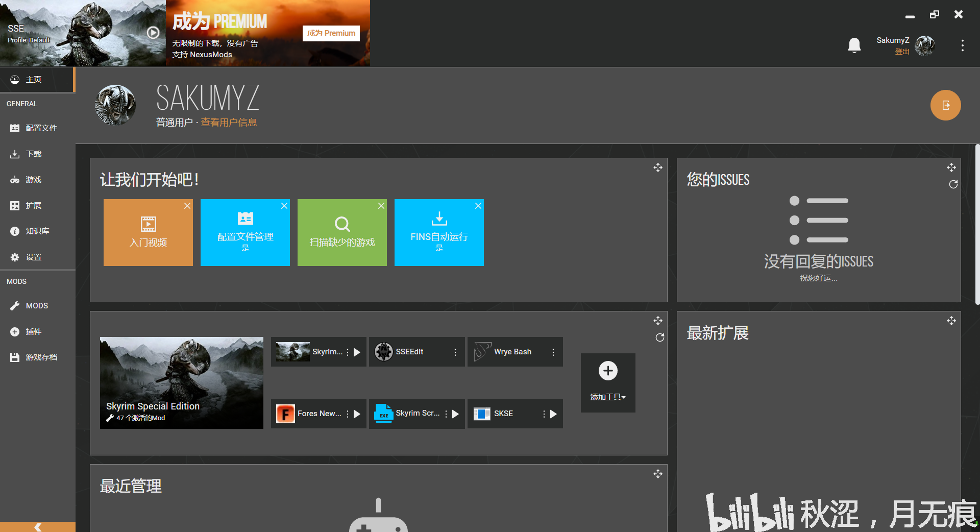Image resolution: width=980 pixels, height=532 pixels.
Task: Open the 查看用户信息 link
Action: pos(229,123)
